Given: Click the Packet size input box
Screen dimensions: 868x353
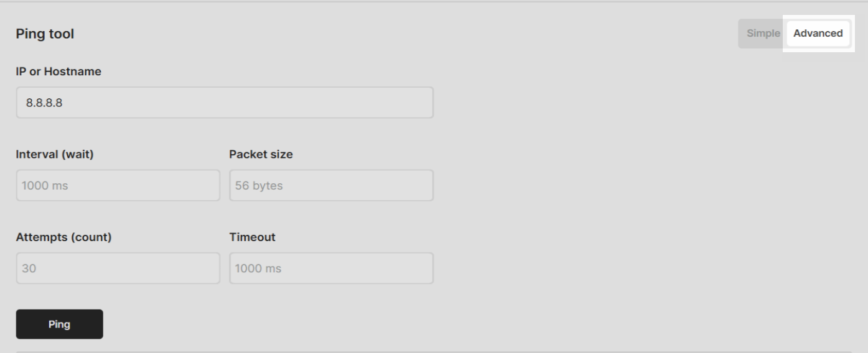Looking at the screenshot, I should [331, 185].
